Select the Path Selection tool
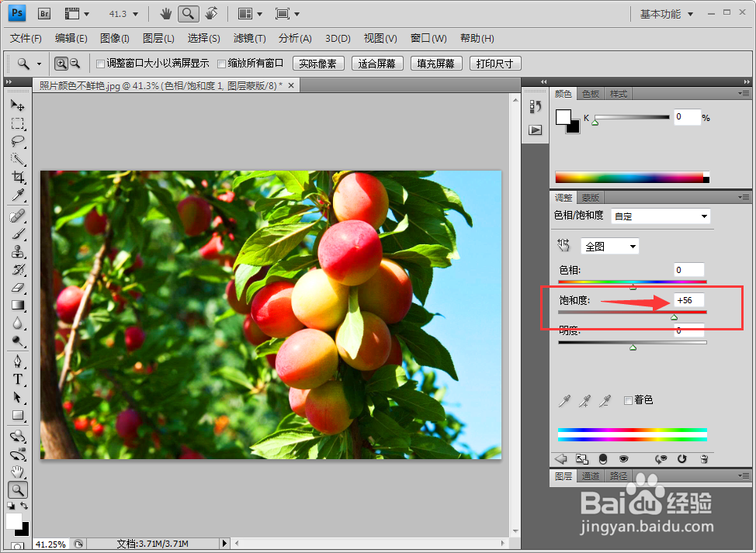Viewport: 756px width, 553px height. click(x=18, y=397)
